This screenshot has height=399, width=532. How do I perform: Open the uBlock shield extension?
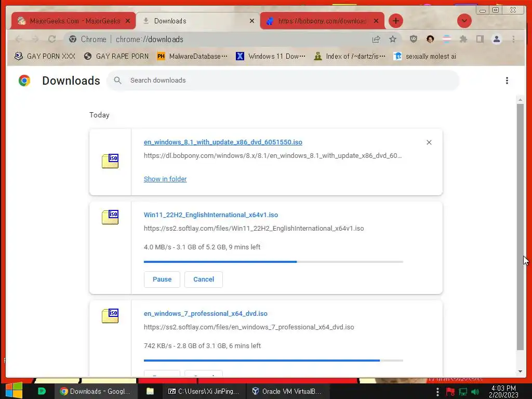click(x=413, y=39)
